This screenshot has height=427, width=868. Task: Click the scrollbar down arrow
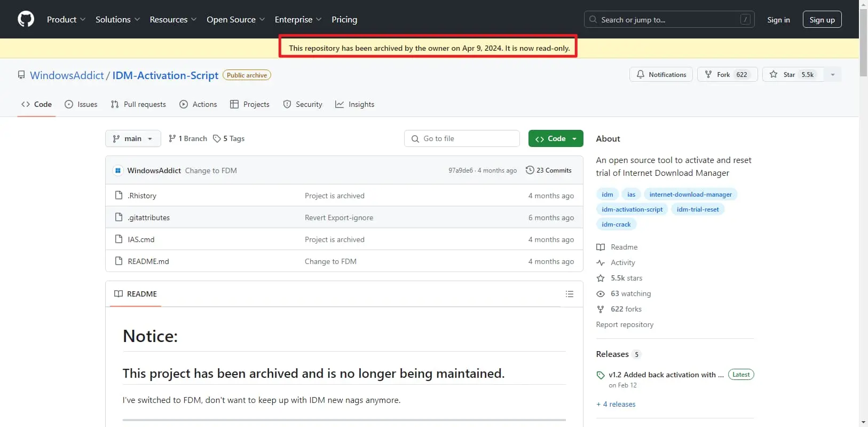pyautogui.click(x=863, y=423)
